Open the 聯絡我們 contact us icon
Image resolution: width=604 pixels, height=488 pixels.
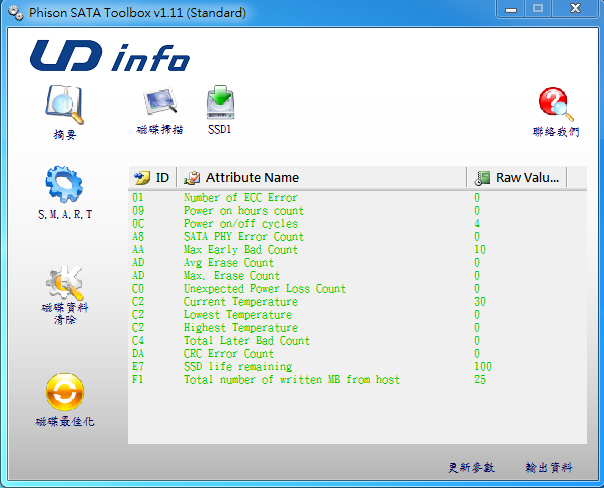pos(555,104)
